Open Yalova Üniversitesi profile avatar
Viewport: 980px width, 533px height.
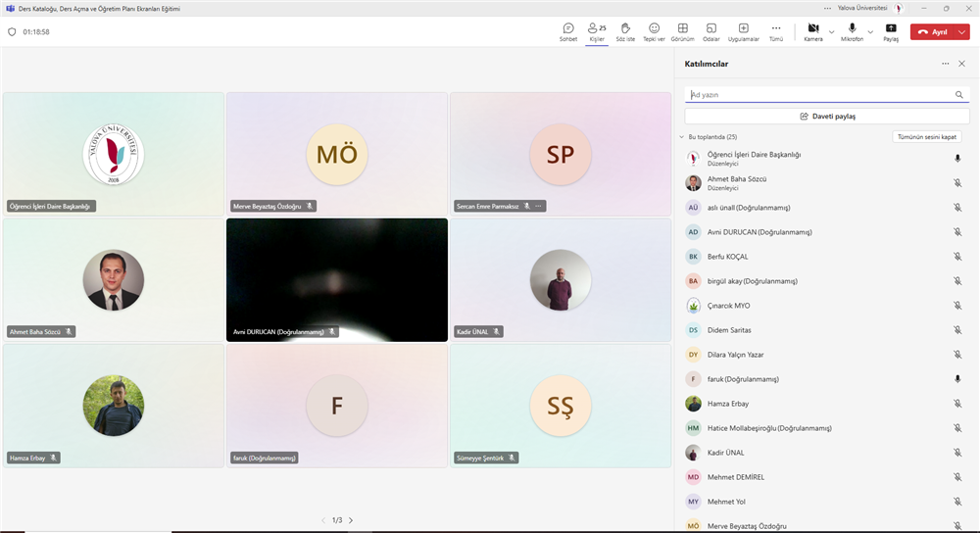[899, 8]
